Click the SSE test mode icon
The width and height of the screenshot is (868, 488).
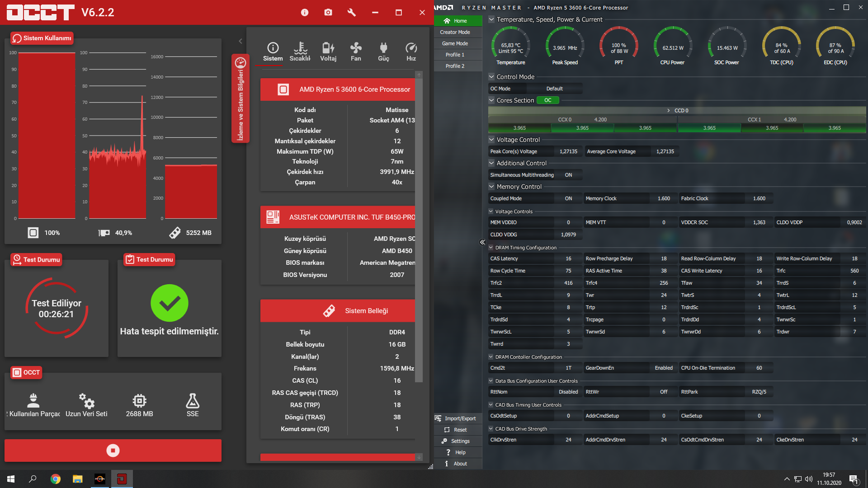[x=192, y=400]
